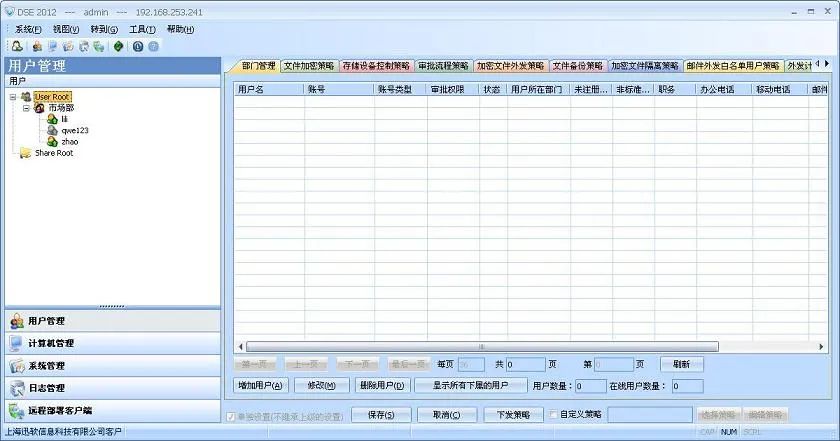840x441 pixels.
Task: Open the 计算机管理 navigation panel
Action: (x=112, y=343)
